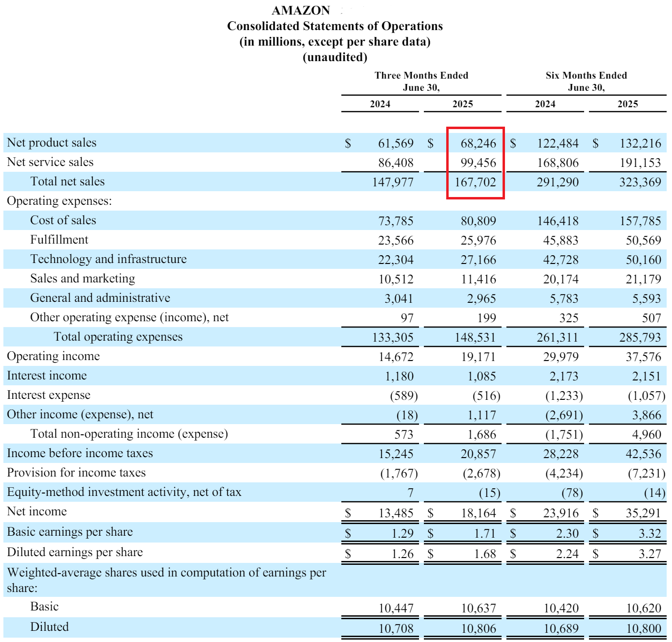
Task: Click 'Other operating expense (income), net' label
Action: [129, 317]
